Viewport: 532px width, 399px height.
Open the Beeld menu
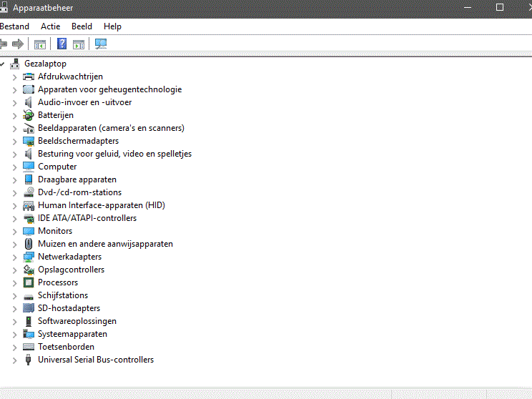tap(82, 26)
